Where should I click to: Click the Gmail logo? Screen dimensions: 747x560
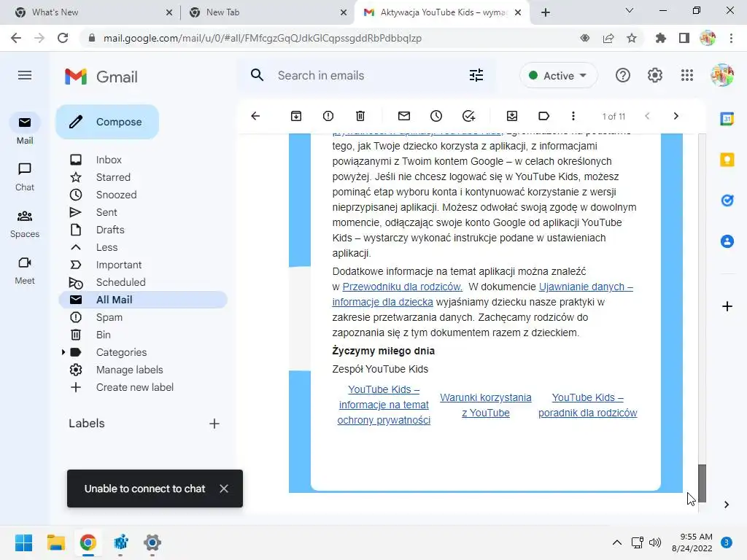point(101,77)
